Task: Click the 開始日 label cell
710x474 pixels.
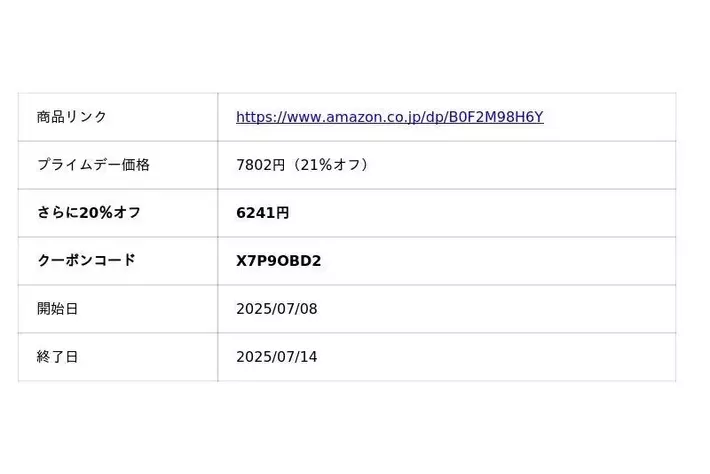Action: [x=57, y=309]
